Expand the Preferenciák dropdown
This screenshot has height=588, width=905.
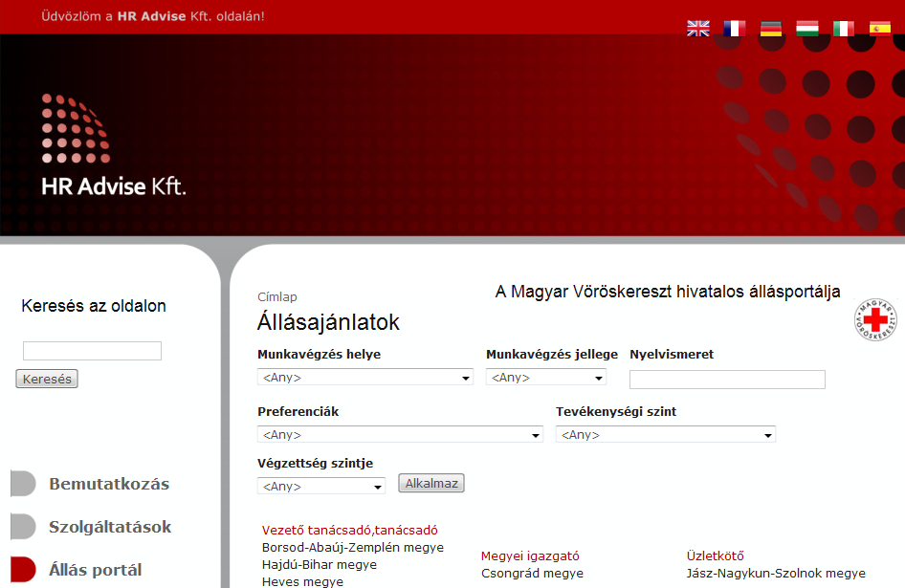click(x=400, y=434)
